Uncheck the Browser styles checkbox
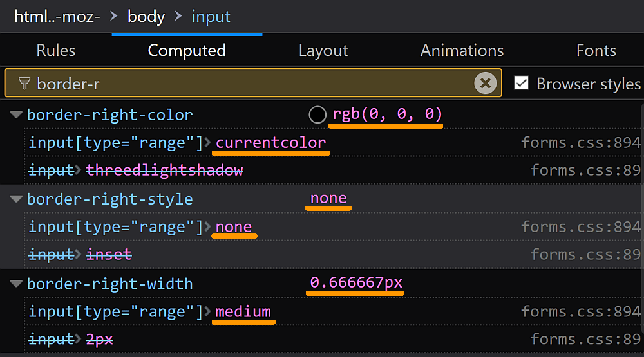644x357 pixels. point(522,84)
